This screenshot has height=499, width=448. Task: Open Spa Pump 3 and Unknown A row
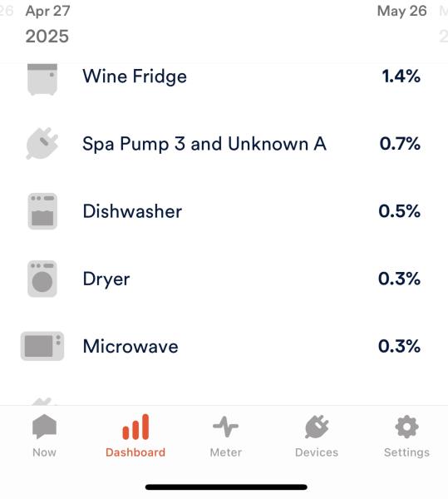(x=224, y=144)
